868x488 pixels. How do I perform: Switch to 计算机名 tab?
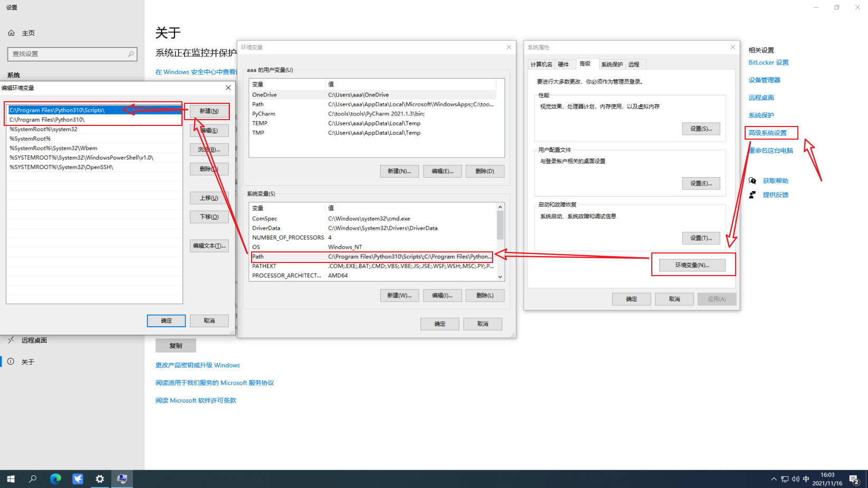point(541,64)
